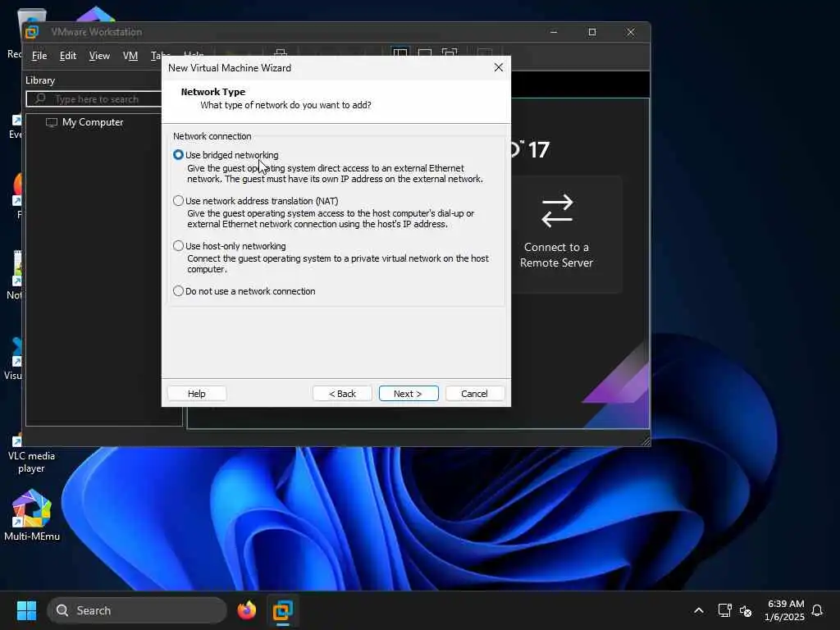
Task: Select Use bridged networking radio button
Action: click(178, 155)
